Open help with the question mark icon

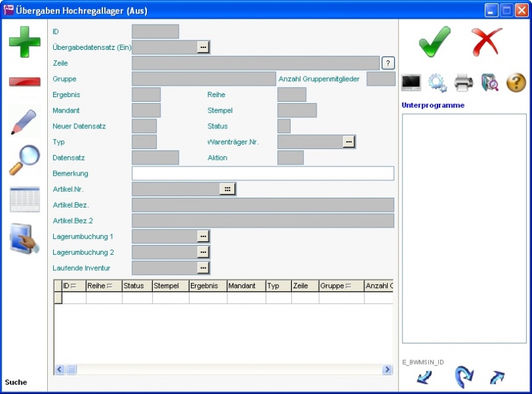point(516,83)
